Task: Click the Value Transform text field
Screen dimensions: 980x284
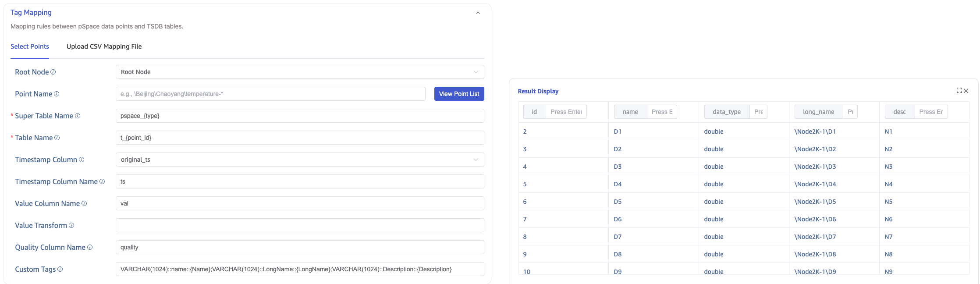Action: pyautogui.click(x=300, y=225)
